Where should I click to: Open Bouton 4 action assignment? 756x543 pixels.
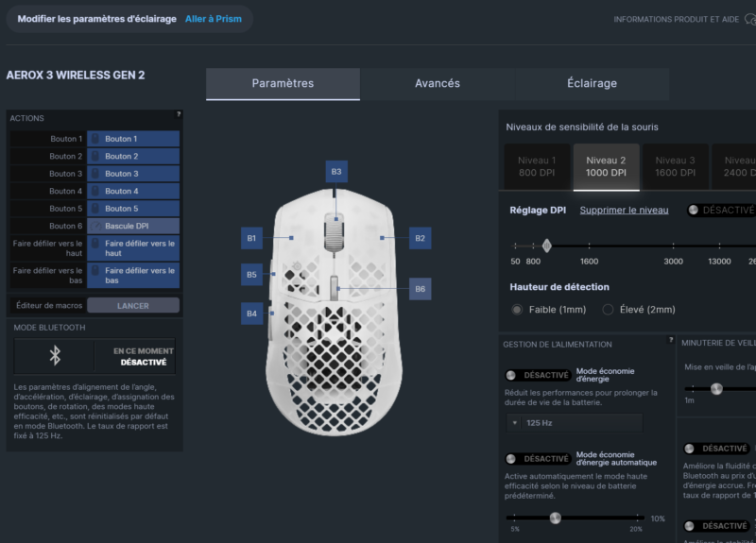[133, 191]
